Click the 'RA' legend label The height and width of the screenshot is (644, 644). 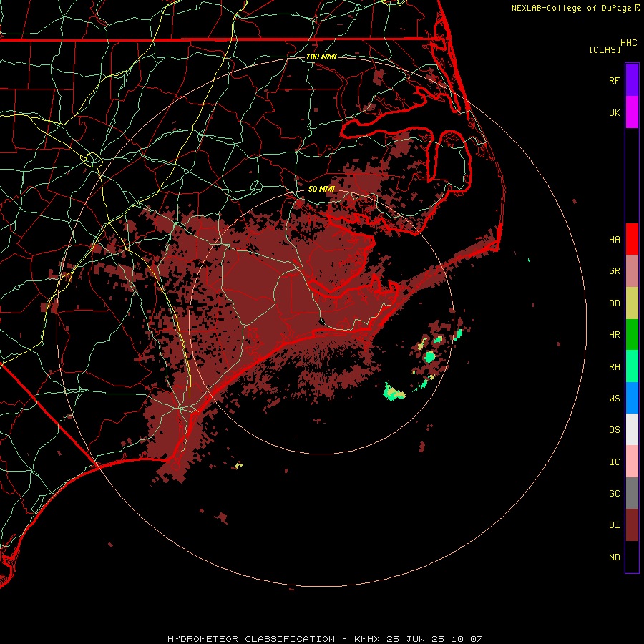(614, 367)
